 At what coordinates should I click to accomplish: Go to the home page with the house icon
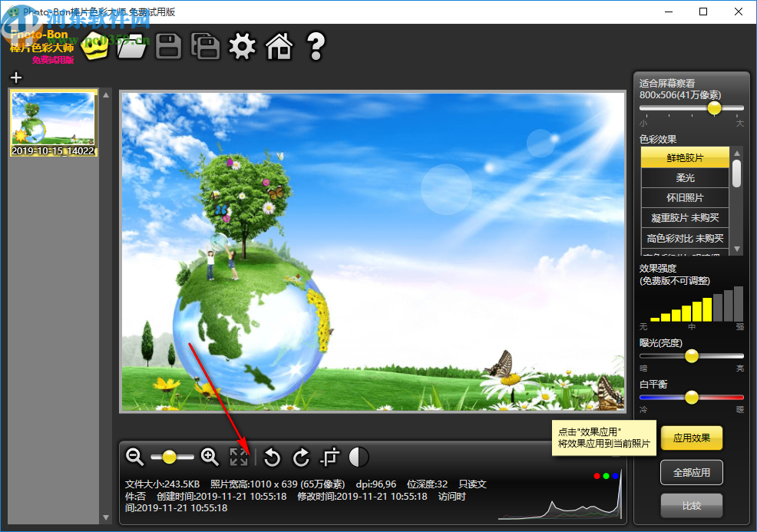tap(279, 46)
